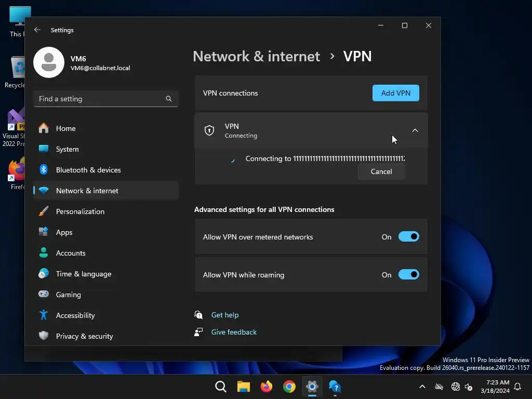Viewport: 532px width, 399px height.
Task: Click the Accounts person icon
Action: 44,253
